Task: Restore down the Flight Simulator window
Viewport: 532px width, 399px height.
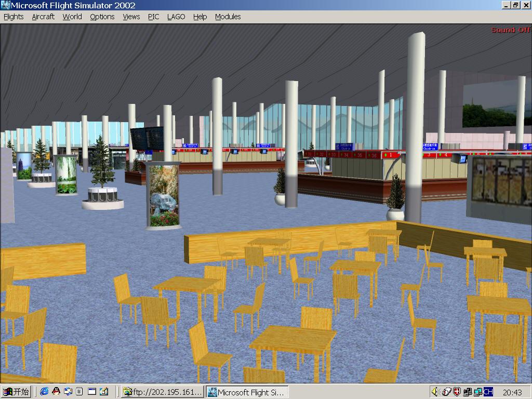Action: (x=515, y=5)
